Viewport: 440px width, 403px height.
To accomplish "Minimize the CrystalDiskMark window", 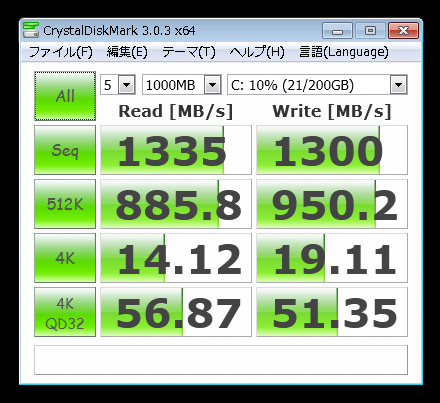I will 337,31.
